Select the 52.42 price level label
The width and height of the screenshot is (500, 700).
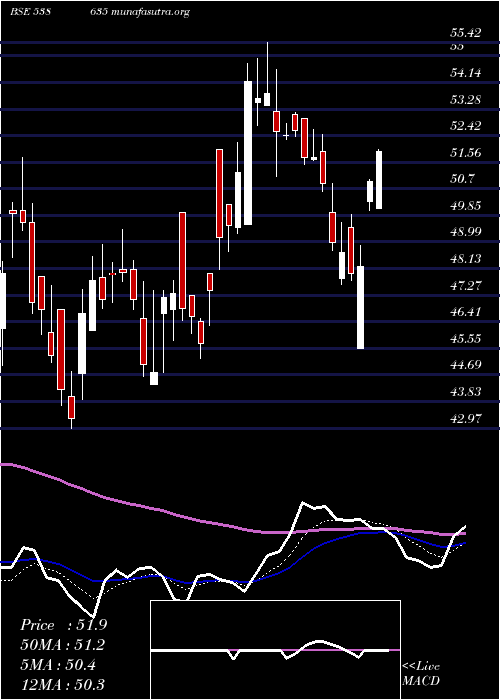click(x=466, y=125)
